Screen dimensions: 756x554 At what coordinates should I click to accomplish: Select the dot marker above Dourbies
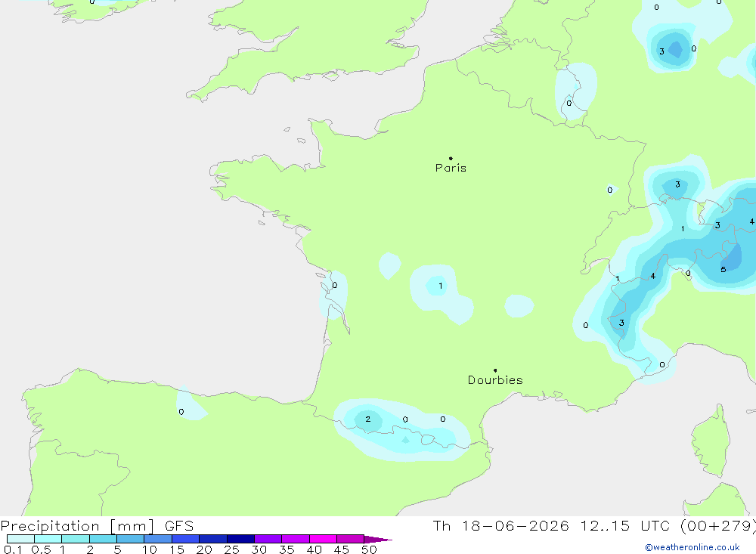[495, 370]
